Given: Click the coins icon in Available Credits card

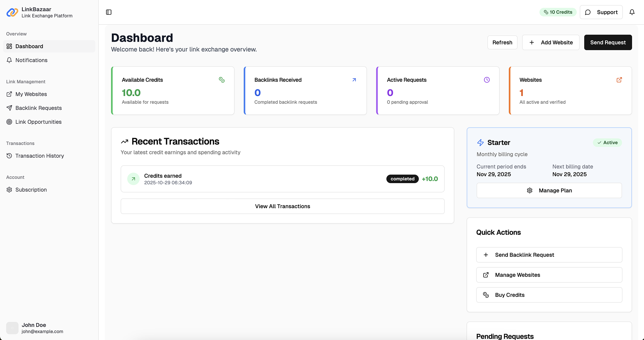Looking at the screenshot, I should (x=222, y=80).
